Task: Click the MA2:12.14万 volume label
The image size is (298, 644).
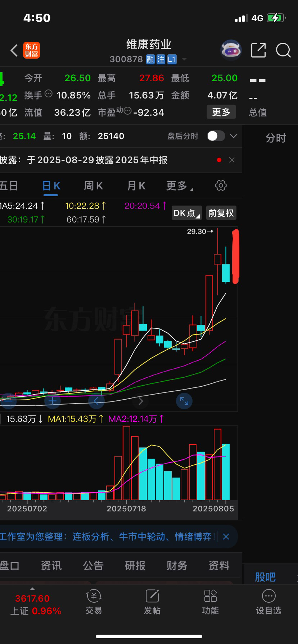Action: 136,419
